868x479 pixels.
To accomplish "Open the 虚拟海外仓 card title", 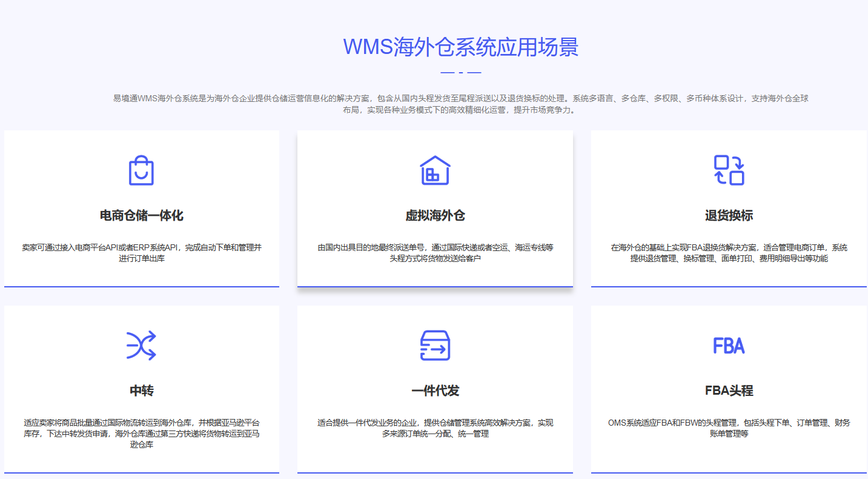I will tap(435, 216).
